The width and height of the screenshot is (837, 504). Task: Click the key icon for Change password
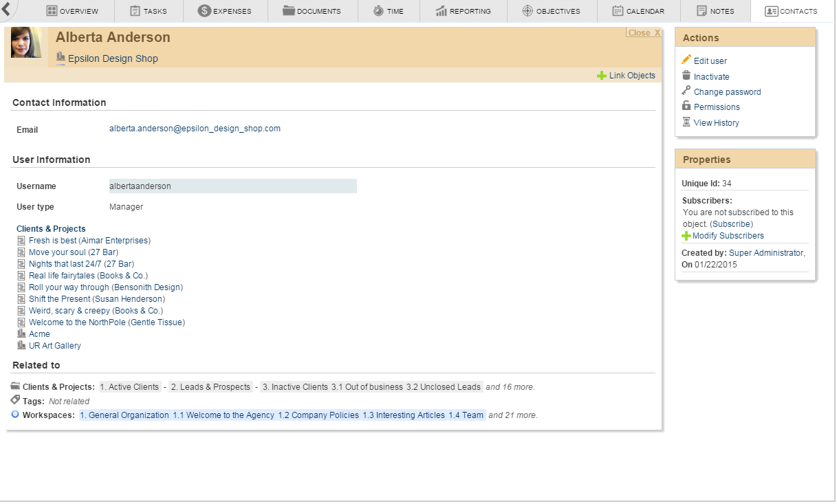tap(686, 91)
